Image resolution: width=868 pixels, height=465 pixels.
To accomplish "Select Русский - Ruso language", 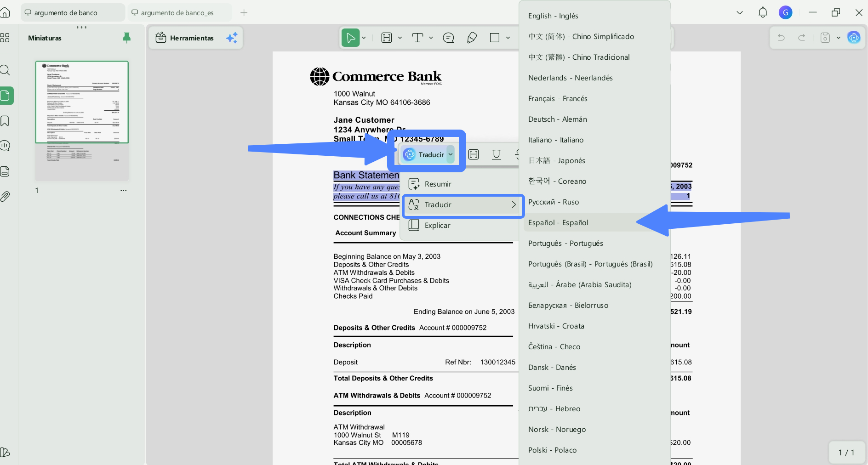I will pos(594,202).
